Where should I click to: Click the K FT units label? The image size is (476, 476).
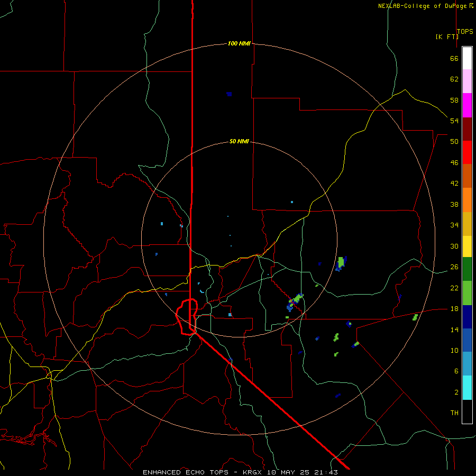pyautogui.click(x=447, y=36)
